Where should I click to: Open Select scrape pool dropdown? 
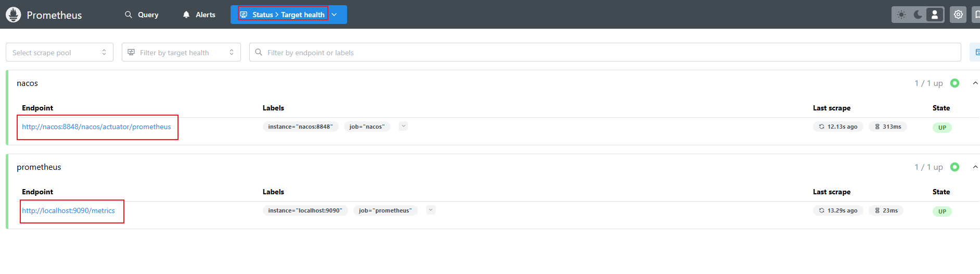pyautogui.click(x=59, y=52)
